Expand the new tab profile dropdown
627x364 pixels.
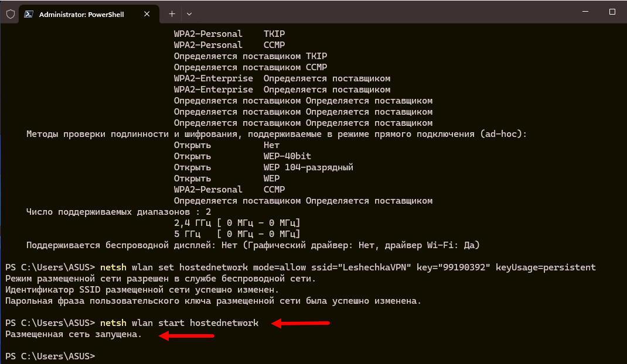coord(189,13)
